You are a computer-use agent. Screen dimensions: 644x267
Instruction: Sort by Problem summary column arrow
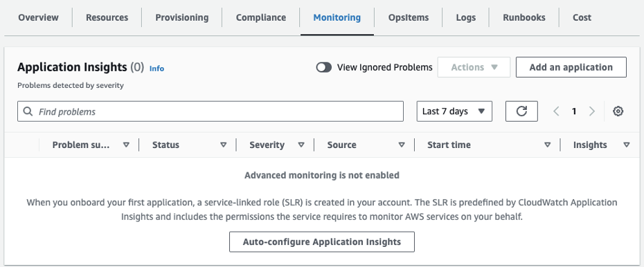tap(127, 145)
